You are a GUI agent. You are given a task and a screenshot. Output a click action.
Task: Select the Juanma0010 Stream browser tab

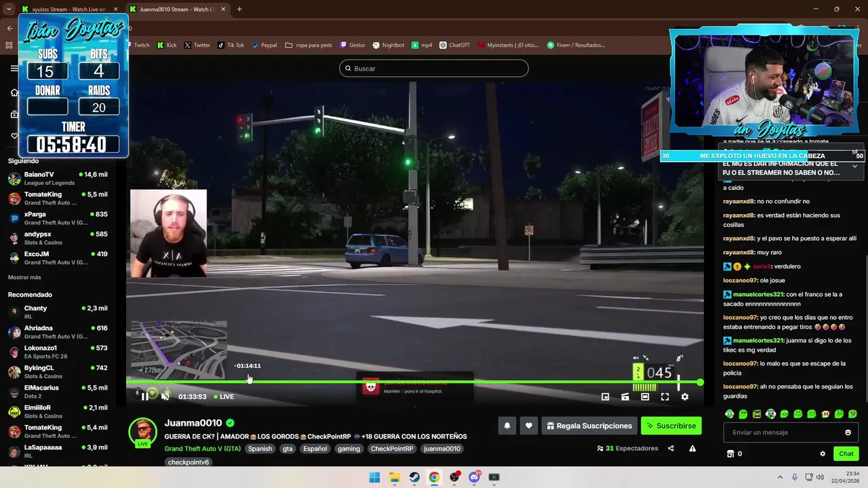click(x=177, y=9)
